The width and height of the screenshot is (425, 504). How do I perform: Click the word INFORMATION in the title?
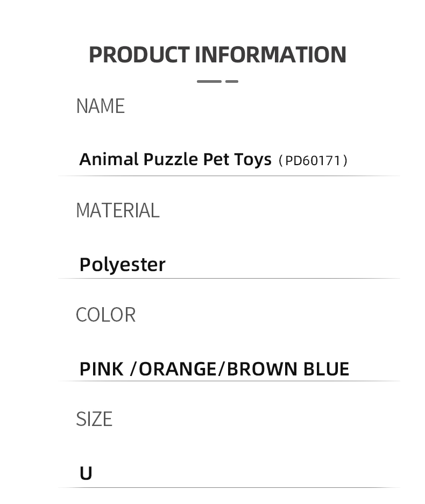click(271, 55)
